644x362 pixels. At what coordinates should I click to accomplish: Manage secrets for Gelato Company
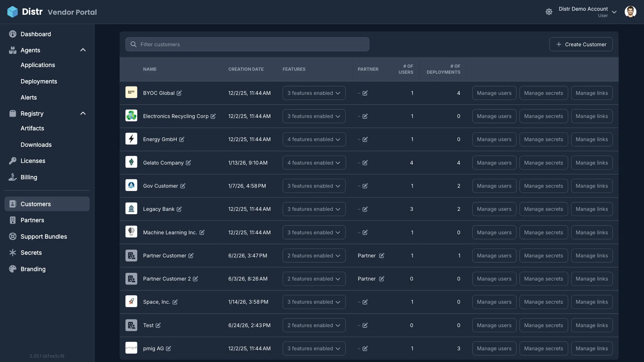(x=543, y=163)
